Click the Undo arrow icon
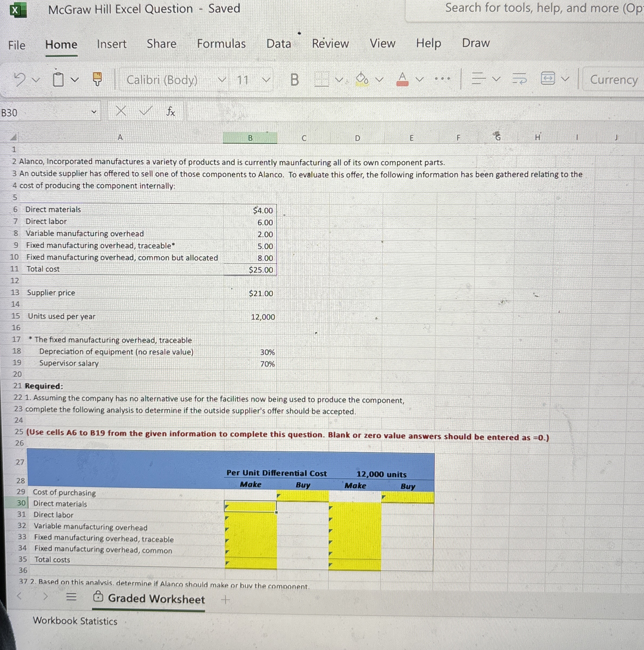 coord(20,80)
